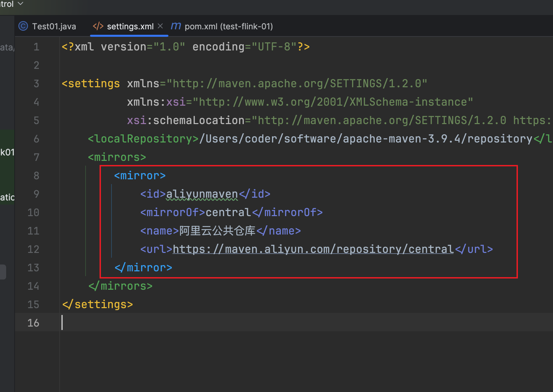Click the <settings xmlns line 3 tag
The height and width of the screenshot is (392, 553).
[244, 84]
